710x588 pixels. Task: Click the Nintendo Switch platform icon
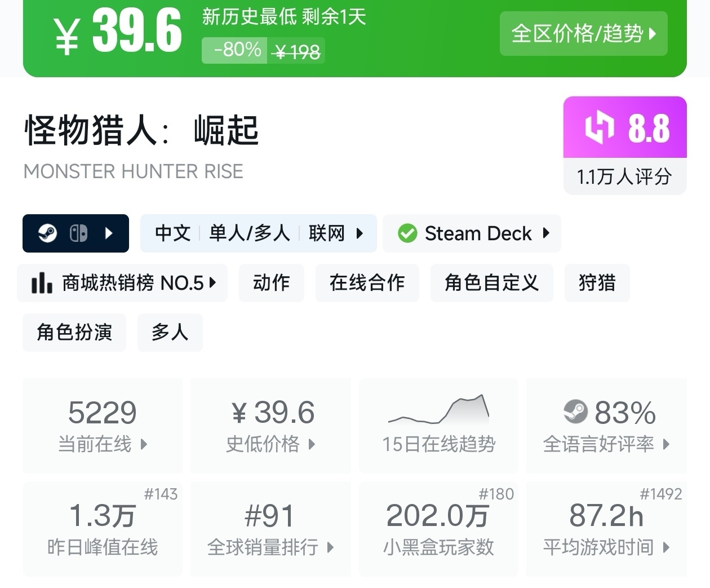[x=78, y=233]
